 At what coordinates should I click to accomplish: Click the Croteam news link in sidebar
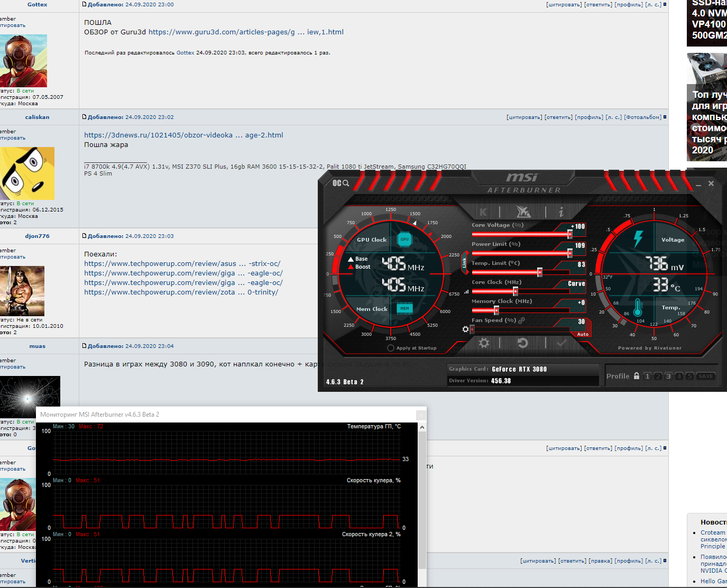(713, 539)
